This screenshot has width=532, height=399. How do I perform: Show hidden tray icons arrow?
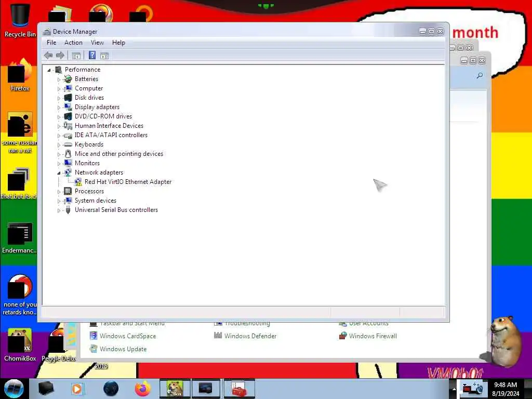453,389
